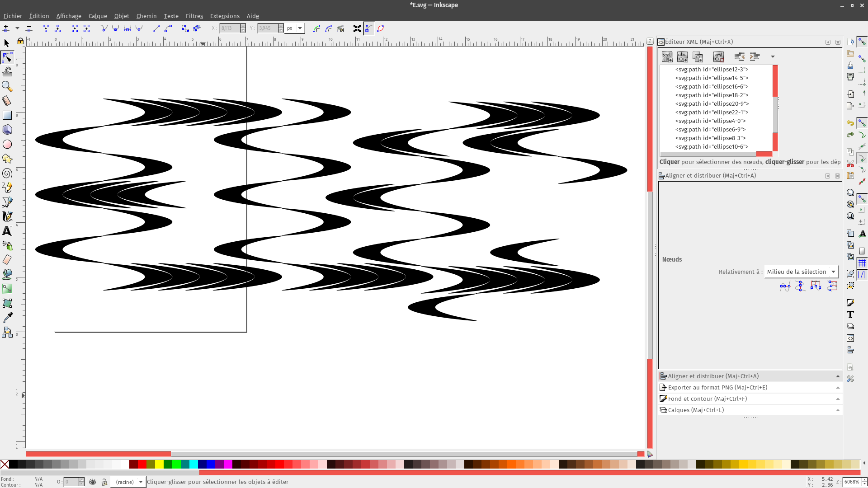This screenshot has height=488, width=868.
Task: Toggle transform handles display for nodes
Action: click(357, 28)
